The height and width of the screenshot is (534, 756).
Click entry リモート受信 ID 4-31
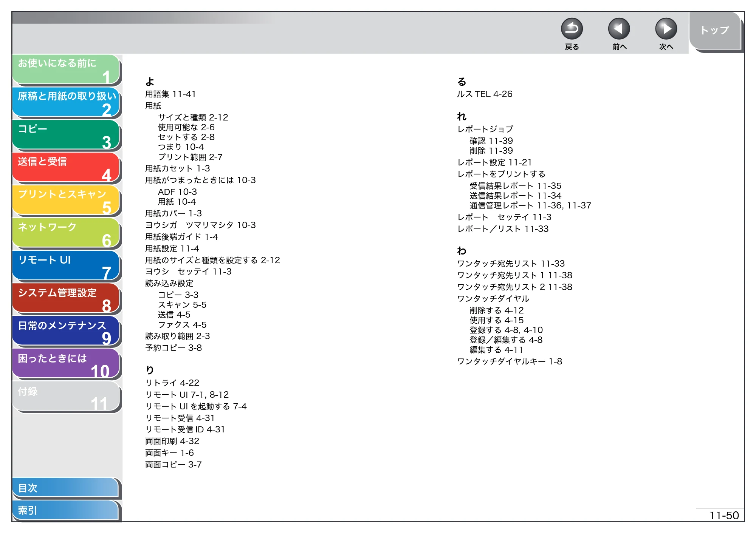coord(185,429)
